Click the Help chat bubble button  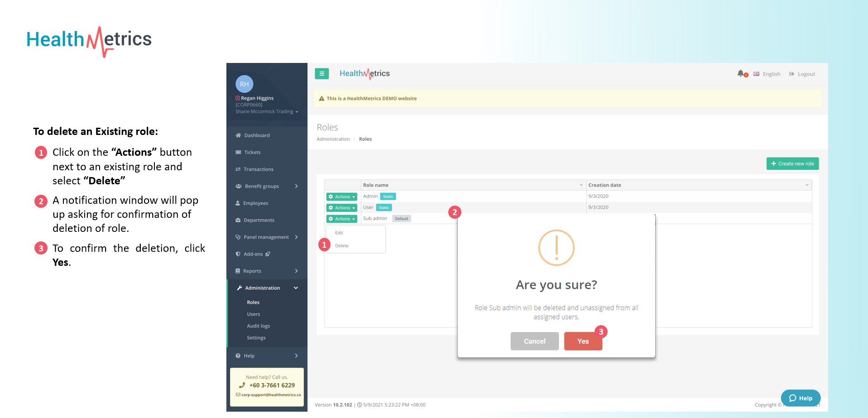[800, 398]
